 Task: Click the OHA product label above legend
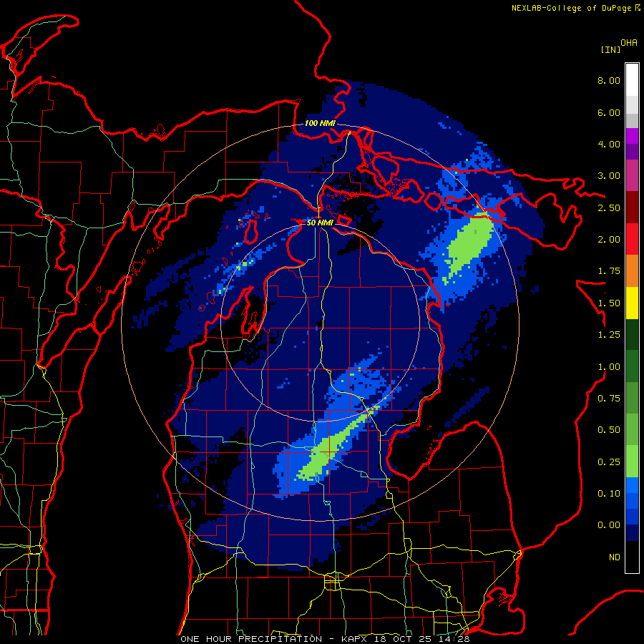[629, 43]
